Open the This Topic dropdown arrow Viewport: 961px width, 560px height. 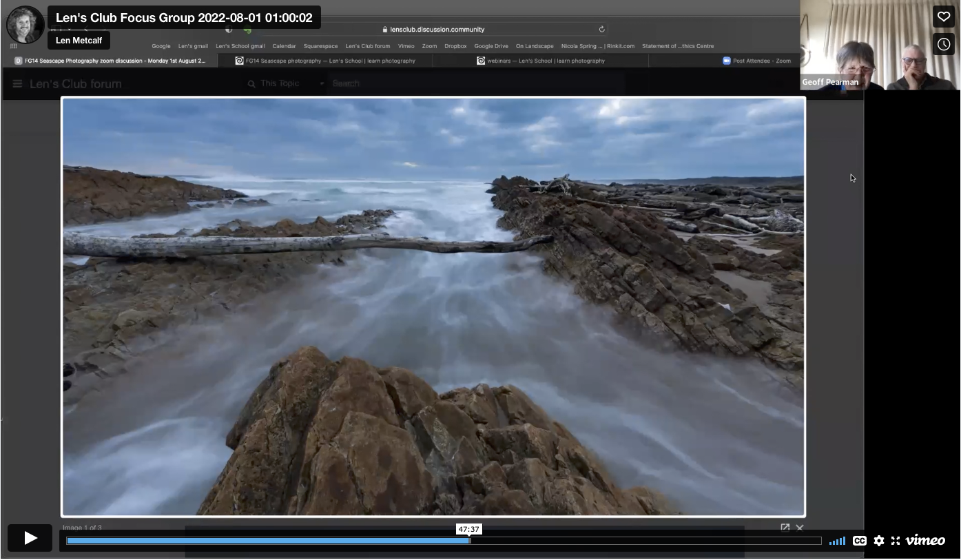(x=321, y=83)
